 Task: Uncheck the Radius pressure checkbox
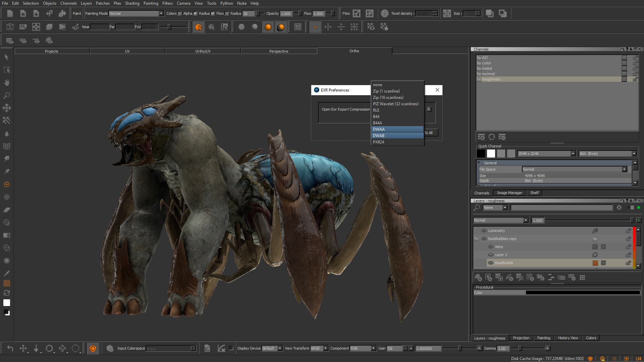coord(213,13)
